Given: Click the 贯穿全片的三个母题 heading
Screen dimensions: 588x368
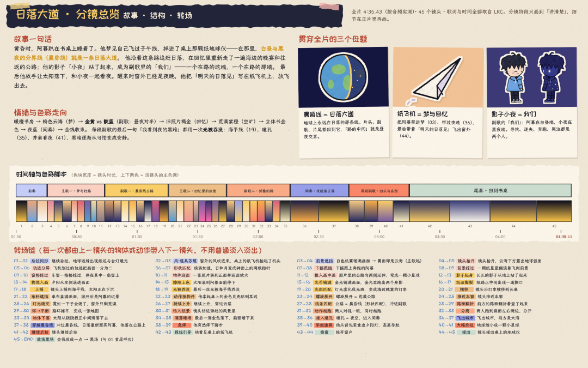Looking at the screenshot, I should (x=333, y=39).
